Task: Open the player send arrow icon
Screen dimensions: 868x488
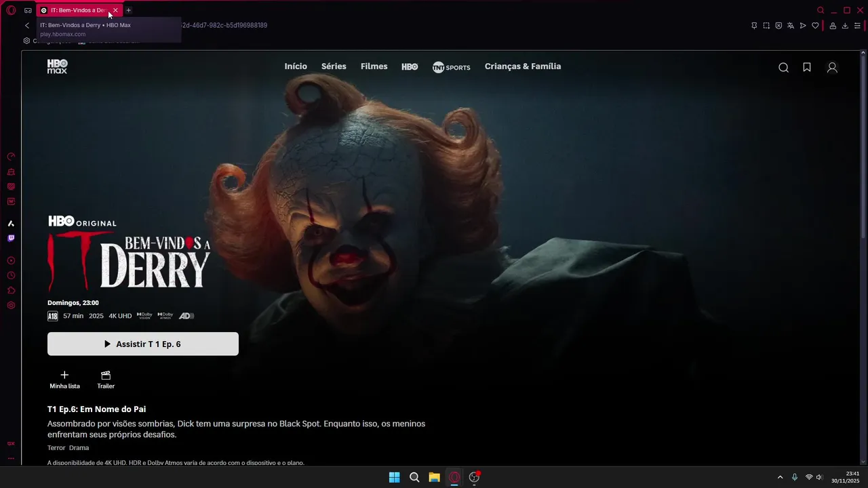Action: [x=803, y=26]
